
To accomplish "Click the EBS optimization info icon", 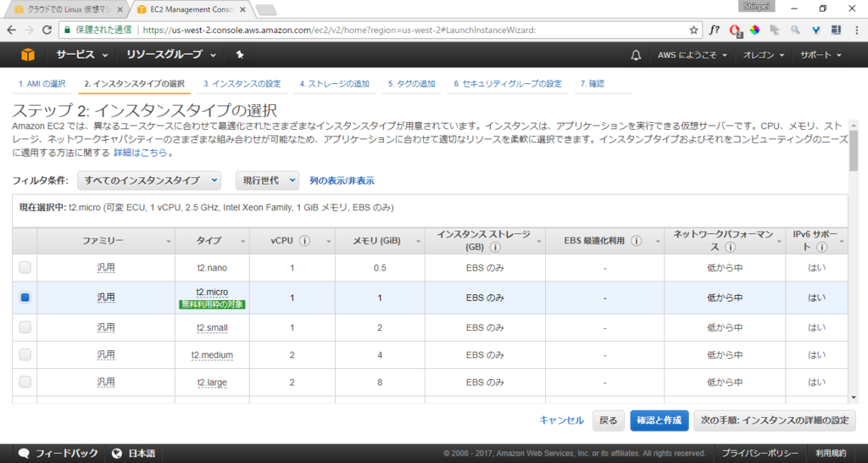I will (636, 241).
